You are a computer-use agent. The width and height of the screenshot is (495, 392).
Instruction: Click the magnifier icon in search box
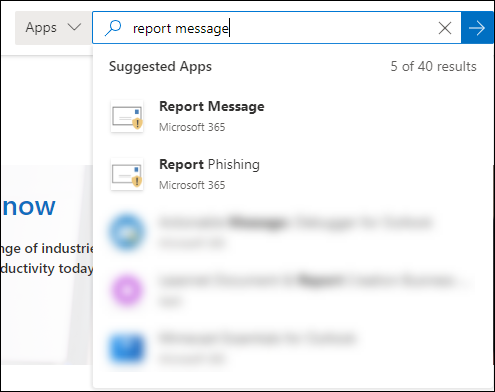point(113,28)
